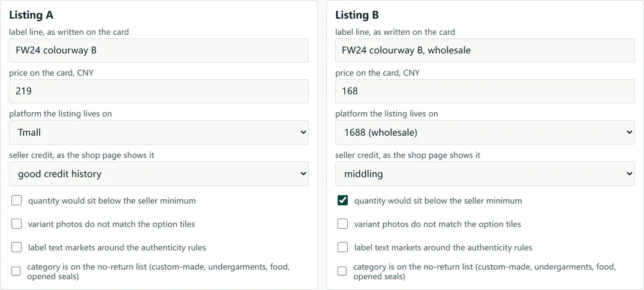Click Listing A no-return category label text

click(x=158, y=271)
